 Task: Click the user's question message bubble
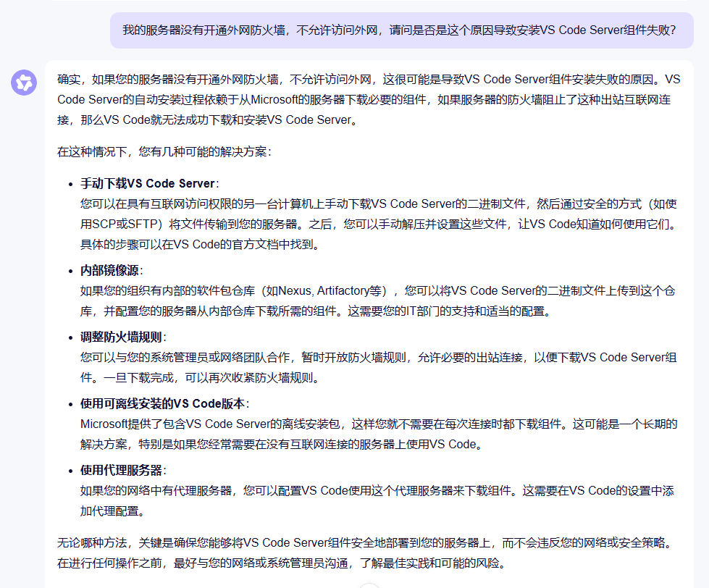(401, 30)
